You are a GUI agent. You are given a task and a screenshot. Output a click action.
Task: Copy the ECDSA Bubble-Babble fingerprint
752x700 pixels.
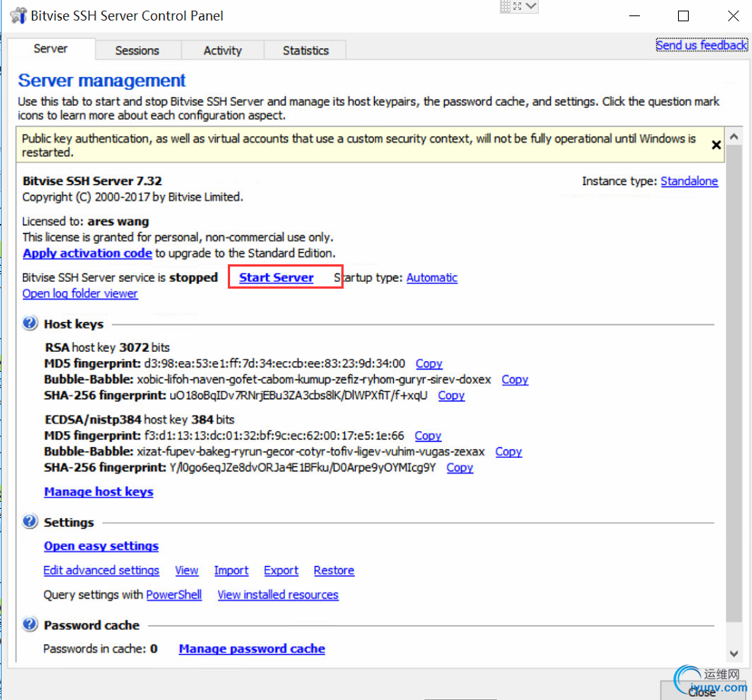[x=508, y=452]
